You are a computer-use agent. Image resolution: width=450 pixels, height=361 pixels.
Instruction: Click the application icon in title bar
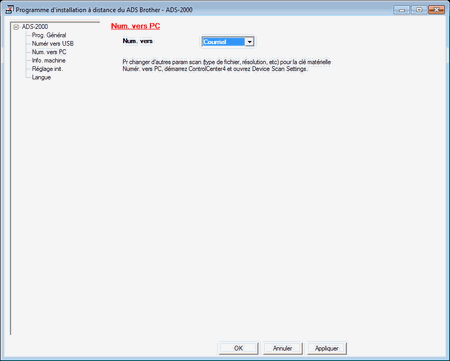tap(9, 10)
